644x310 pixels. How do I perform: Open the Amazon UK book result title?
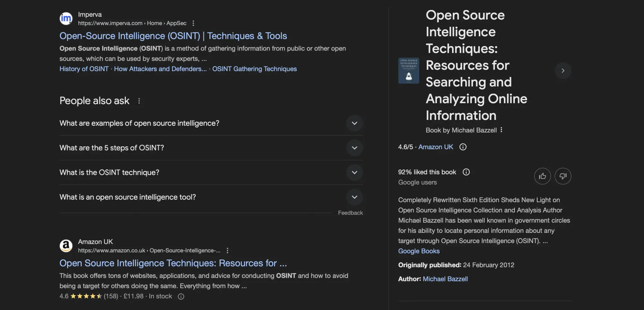[x=173, y=263]
